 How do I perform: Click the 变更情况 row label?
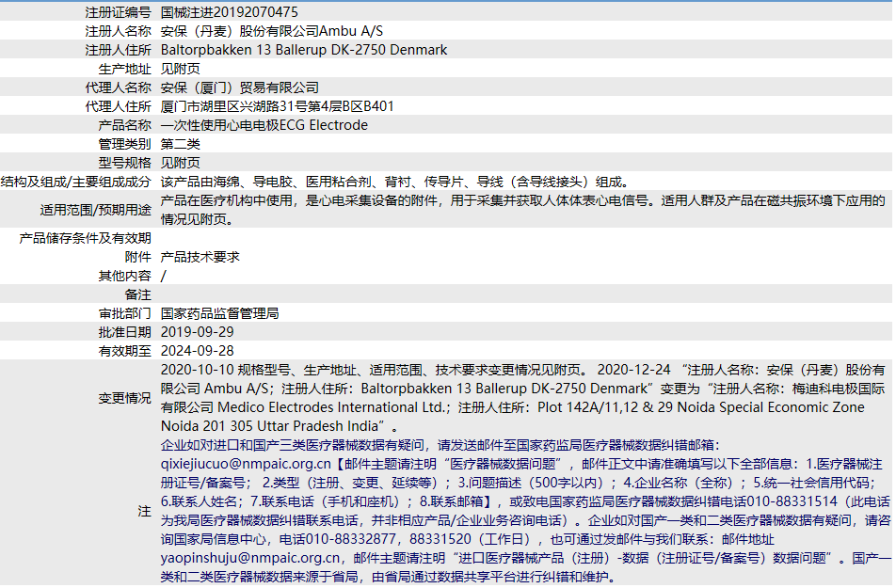click(124, 398)
